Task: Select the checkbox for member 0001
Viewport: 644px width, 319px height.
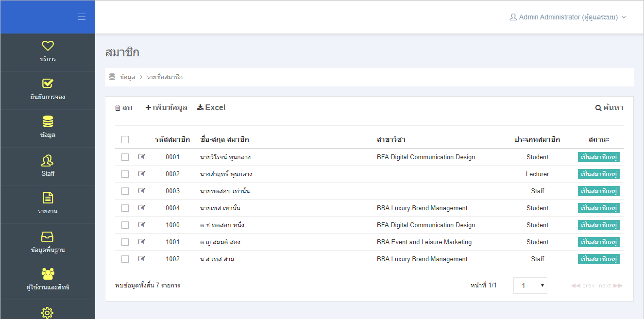Action: pyautogui.click(x=125, y=157)
